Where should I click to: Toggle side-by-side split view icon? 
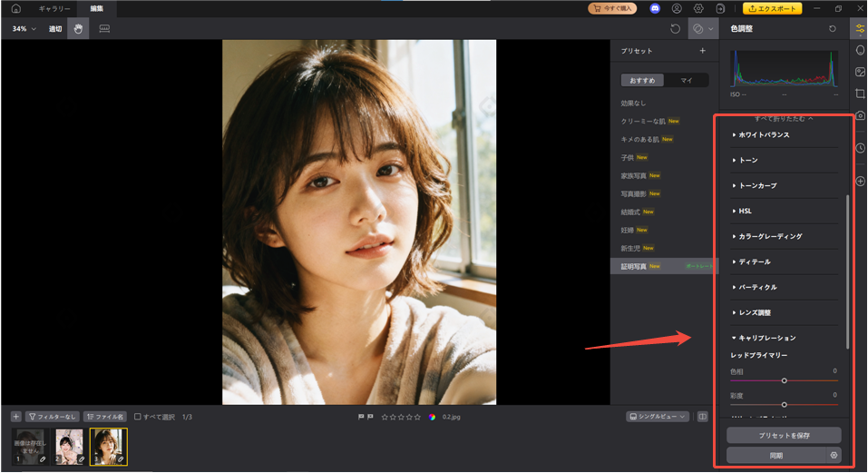703,417
